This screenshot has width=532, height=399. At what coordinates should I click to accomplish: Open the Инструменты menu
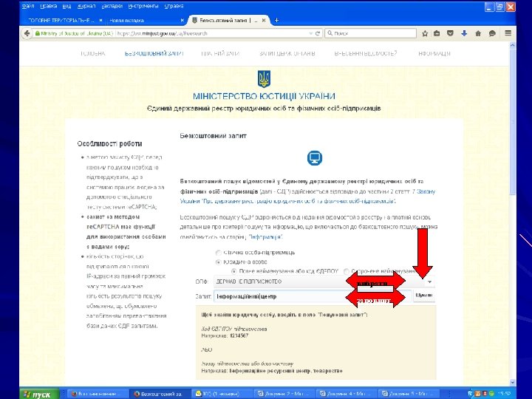coord(143,6)
